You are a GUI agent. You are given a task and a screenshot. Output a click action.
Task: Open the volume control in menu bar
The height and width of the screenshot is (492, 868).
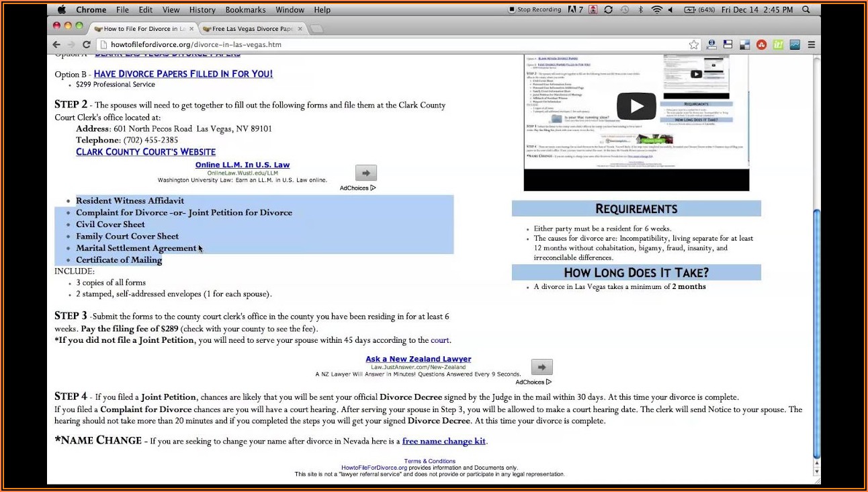pos(670,10)
